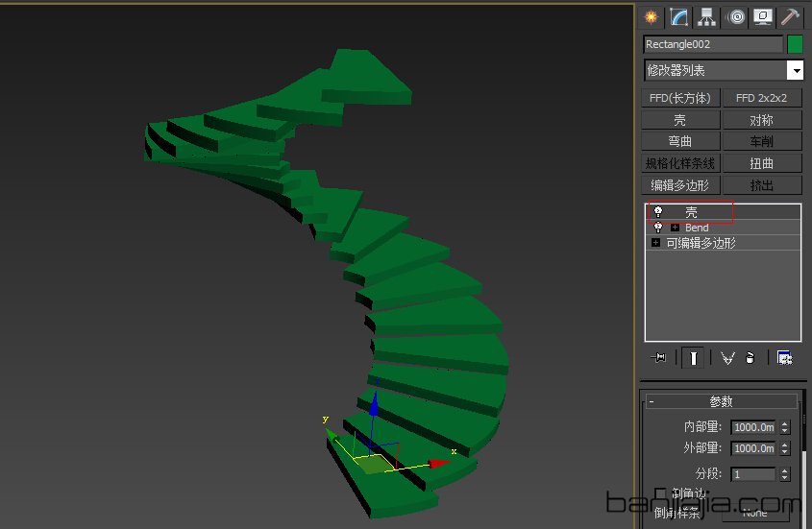Expand the Bend modifier sub-objects
812x529 pixels.
point(675,228)
